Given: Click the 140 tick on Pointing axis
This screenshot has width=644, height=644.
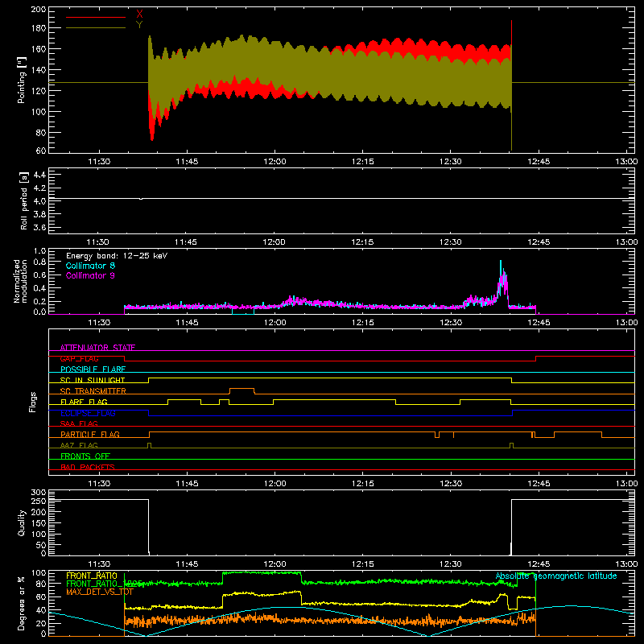Looking at the screenshot, I should point(39,69).
